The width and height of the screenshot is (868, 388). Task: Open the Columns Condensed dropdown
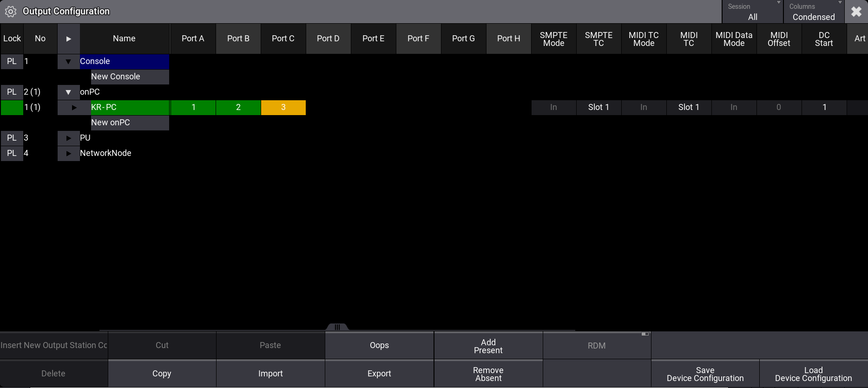click(814, 12)
